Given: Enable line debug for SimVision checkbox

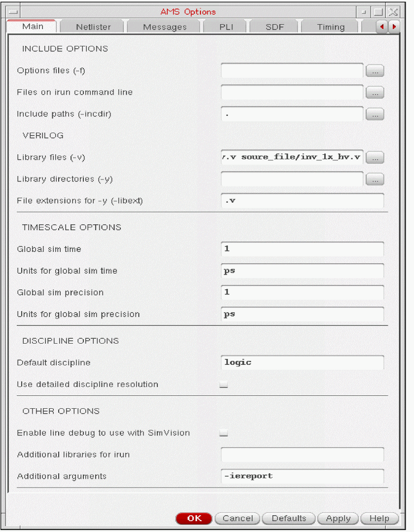Looking at the screenshot, I should click(x=224, y=433).
